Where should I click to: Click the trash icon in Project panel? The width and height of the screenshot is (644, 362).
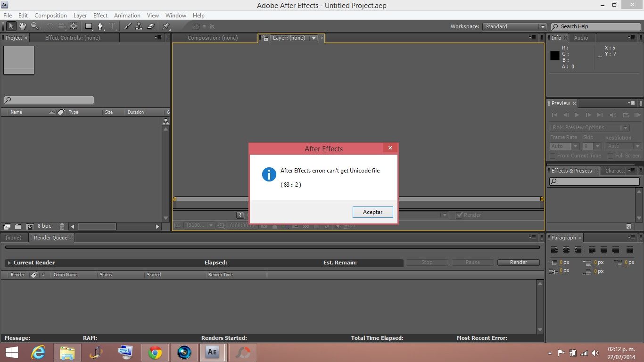(x=62, y=227)
